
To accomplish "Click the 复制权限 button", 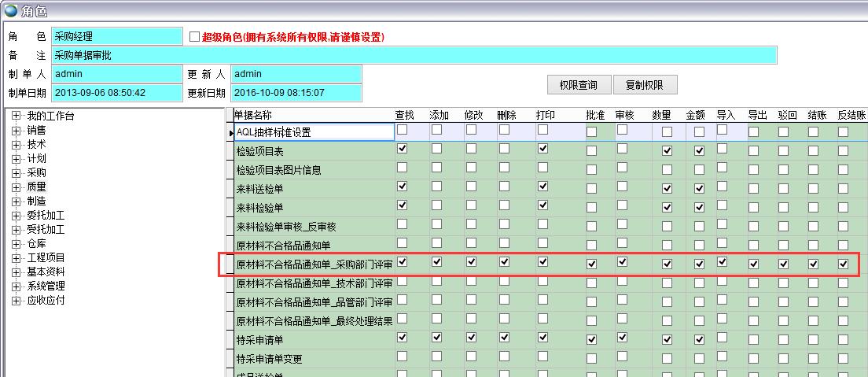I will (x=644, y=85).
